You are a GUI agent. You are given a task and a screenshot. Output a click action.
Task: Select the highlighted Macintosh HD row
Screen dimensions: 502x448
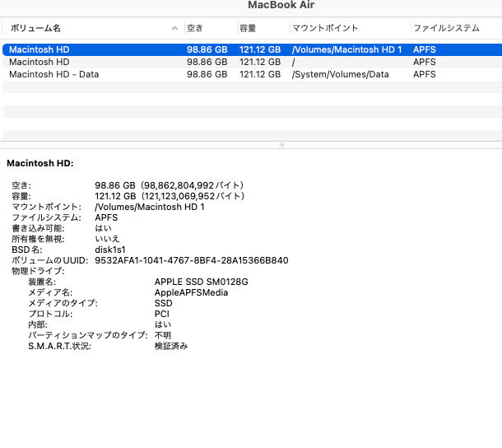click(x=40, y=49)
